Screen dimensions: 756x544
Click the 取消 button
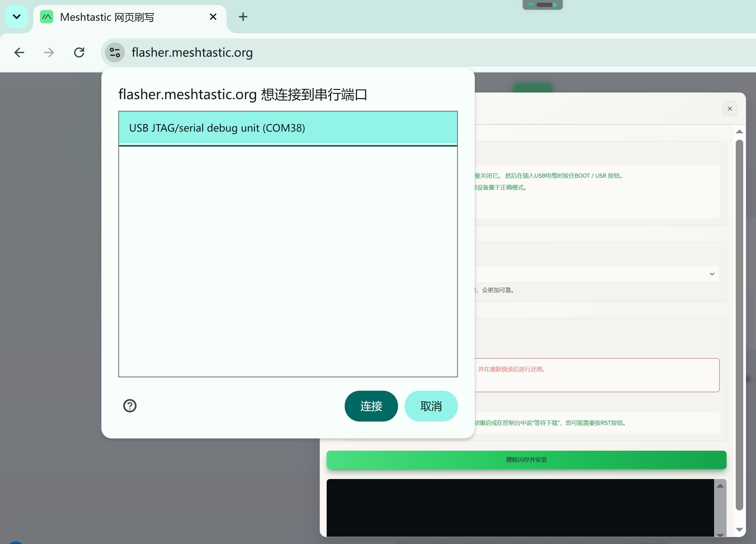point(431,406)
